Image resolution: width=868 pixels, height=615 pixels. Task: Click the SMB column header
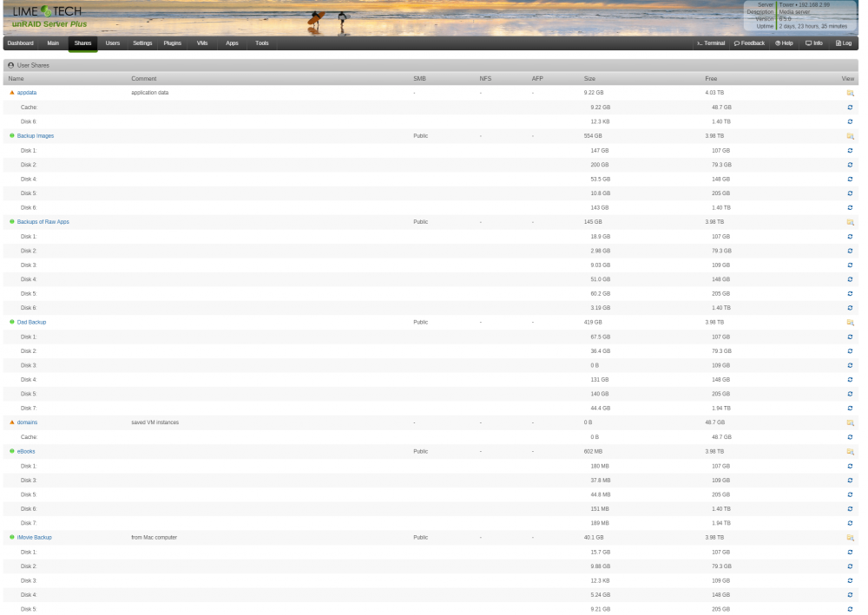click(x=419, y=79)
